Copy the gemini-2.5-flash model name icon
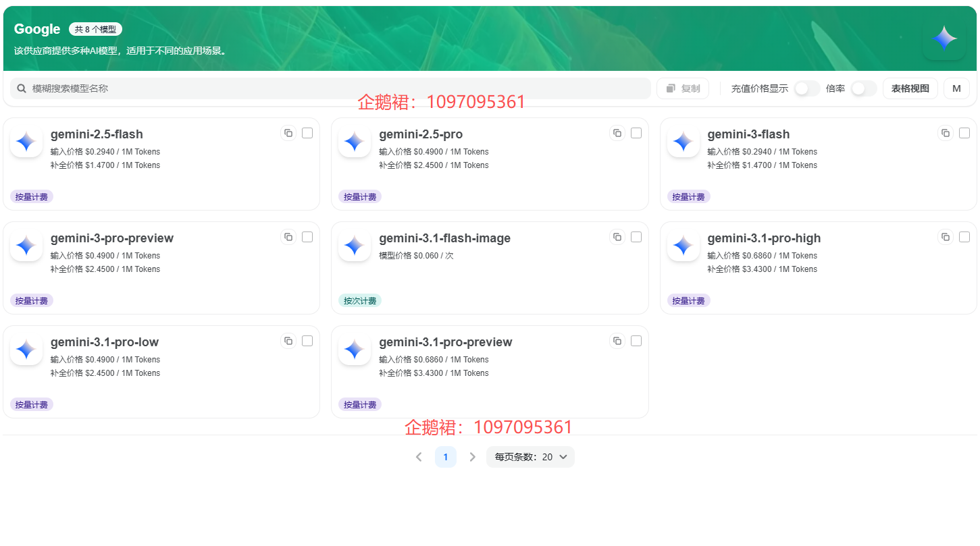Screen dimensions: 980x546 288,133
